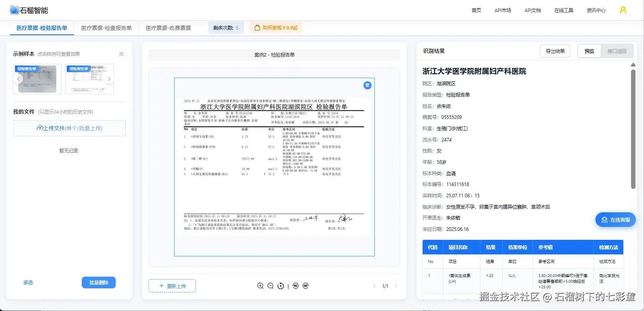This screenshot has height=311, width=644.
Task: Click the 标本编号 value 114311618
Action: point(457,184)
